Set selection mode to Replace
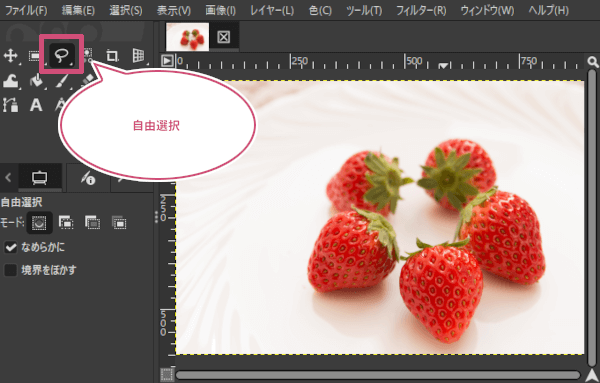The width and height of the screenshot is (600, 383). coord(39,223)
